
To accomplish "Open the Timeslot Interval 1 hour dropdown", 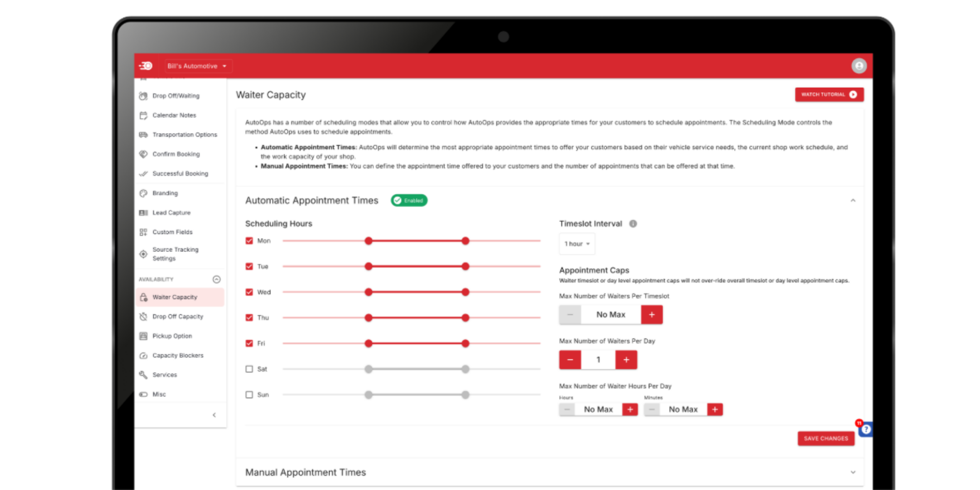I will point(577,244).
